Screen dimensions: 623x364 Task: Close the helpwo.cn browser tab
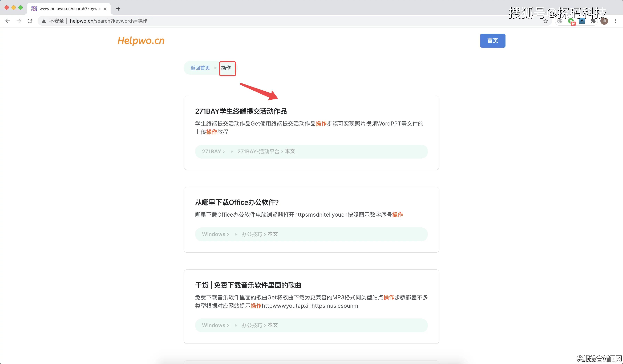(105, 9)
